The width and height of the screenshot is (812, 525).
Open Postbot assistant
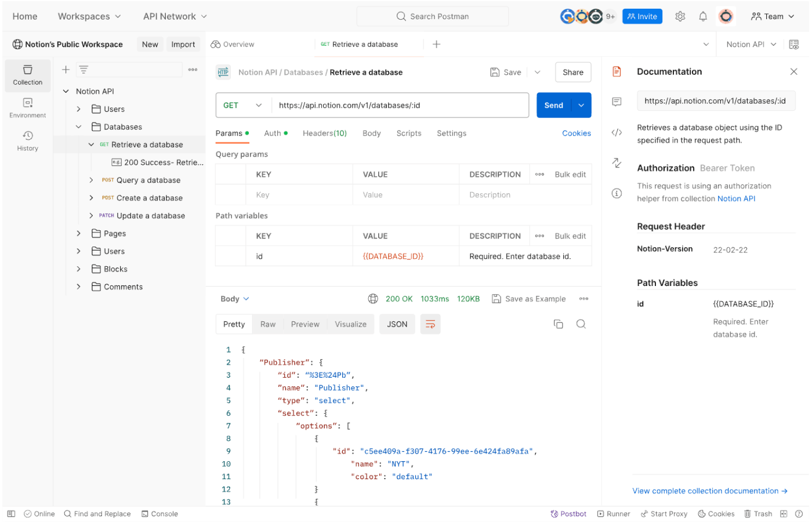[x=568, y=514]
